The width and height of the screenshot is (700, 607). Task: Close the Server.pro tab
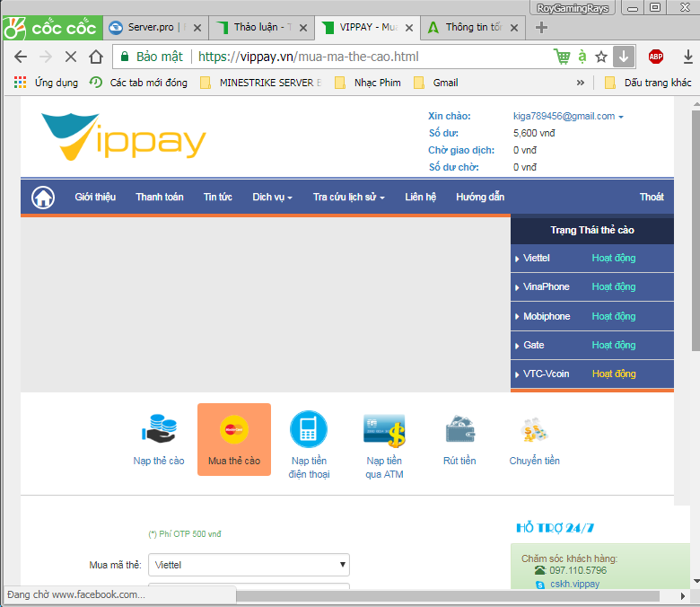pyautogui.click(x=197, y=28)
